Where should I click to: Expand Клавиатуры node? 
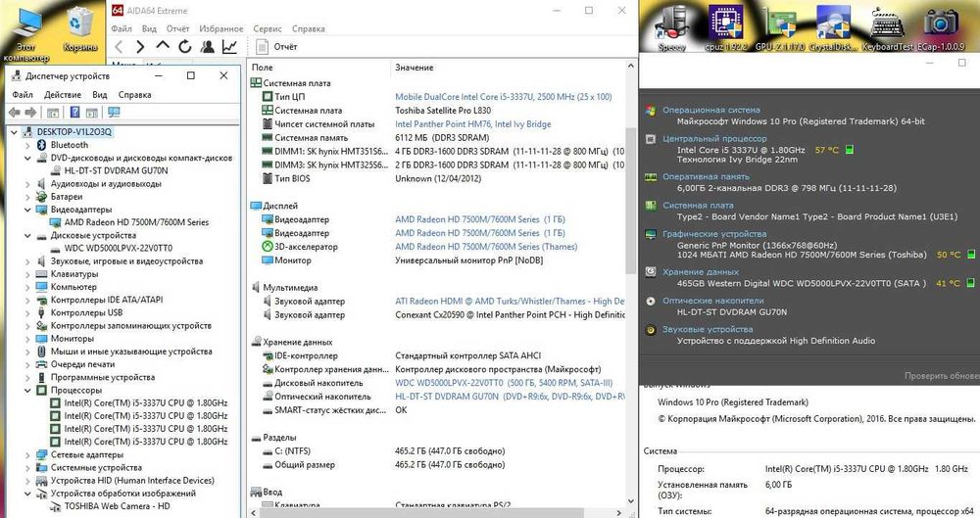[x=27, y=274]
